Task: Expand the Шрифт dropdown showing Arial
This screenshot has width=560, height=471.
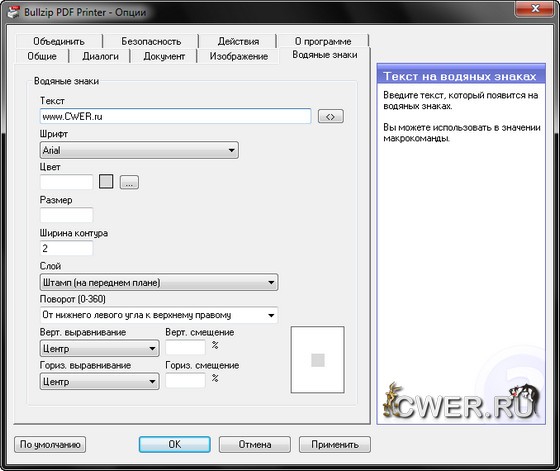Action: 139,150
